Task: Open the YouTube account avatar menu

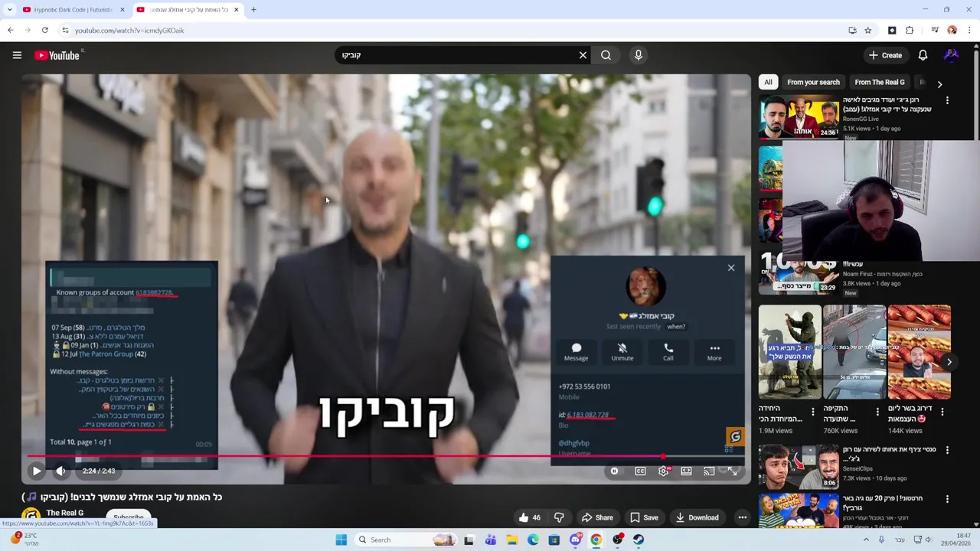Action: pyautogui.click(x=951, y=55)
